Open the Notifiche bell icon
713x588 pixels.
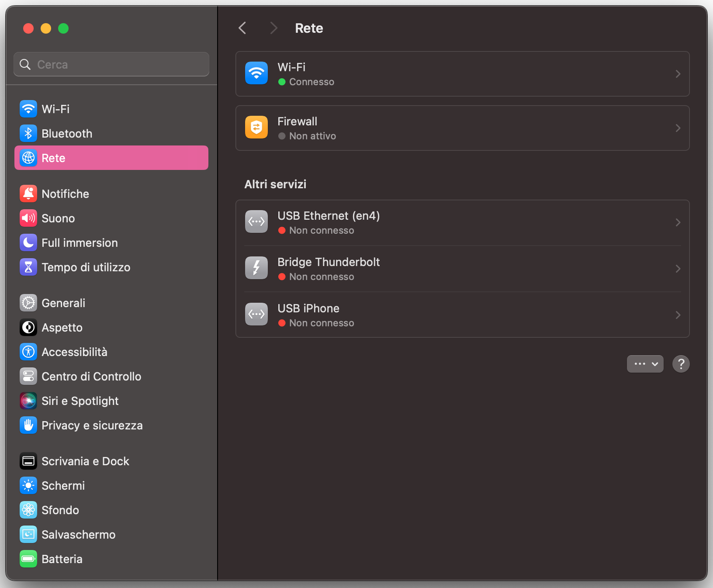point(28,194)
